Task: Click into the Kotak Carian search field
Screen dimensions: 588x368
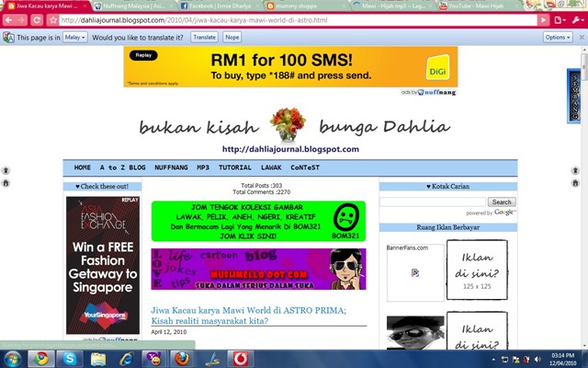Action: tap(433, 202)
